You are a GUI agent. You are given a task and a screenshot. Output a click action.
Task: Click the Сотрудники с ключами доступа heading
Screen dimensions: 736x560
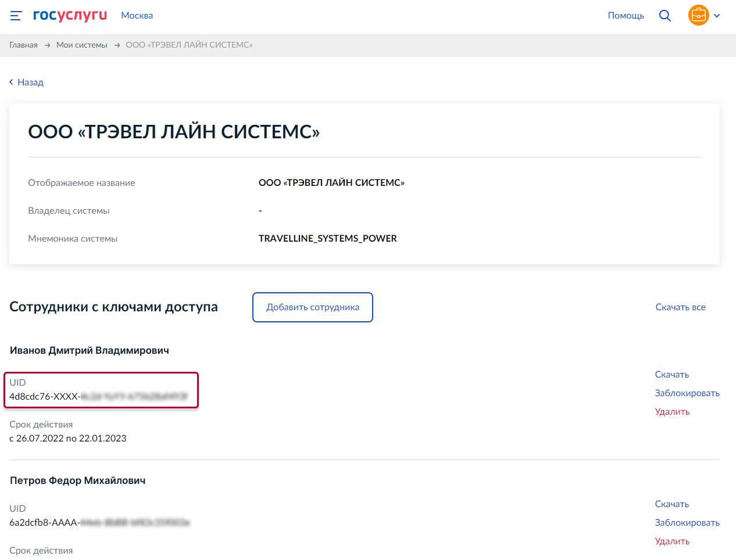click(113, 307)
